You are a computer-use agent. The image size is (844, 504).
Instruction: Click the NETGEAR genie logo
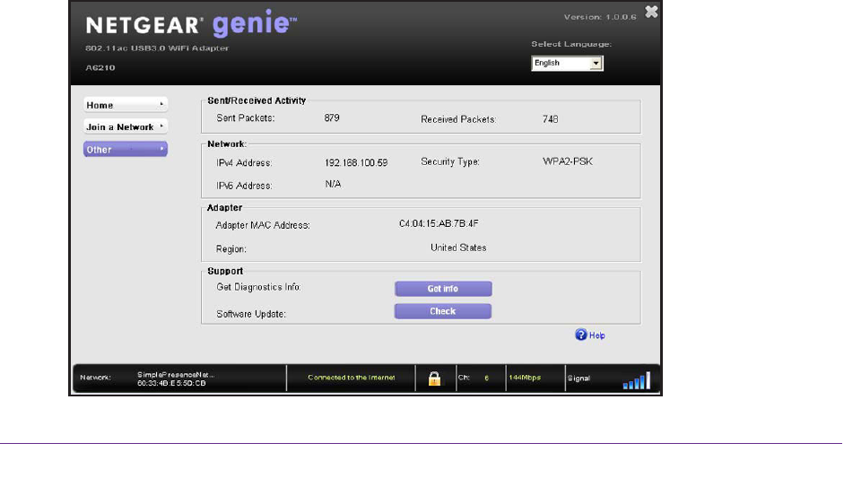(185, 25)
